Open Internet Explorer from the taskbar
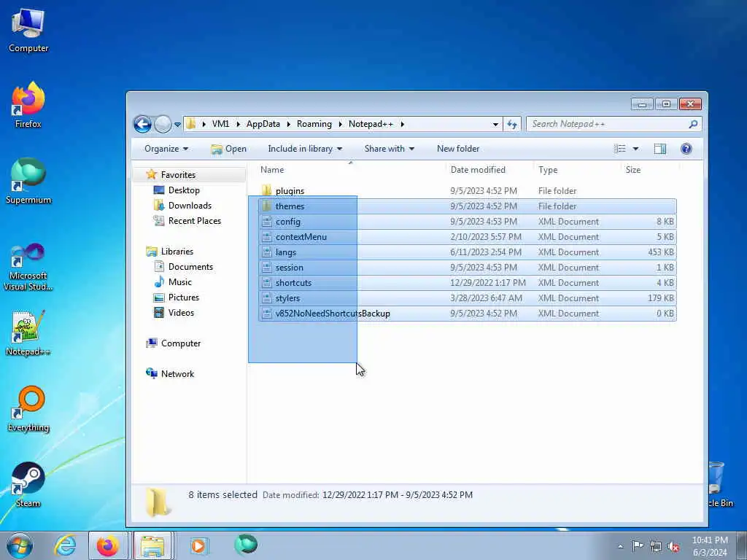Image resolution: width=747 pixels, height=560 pixels. 64,545
